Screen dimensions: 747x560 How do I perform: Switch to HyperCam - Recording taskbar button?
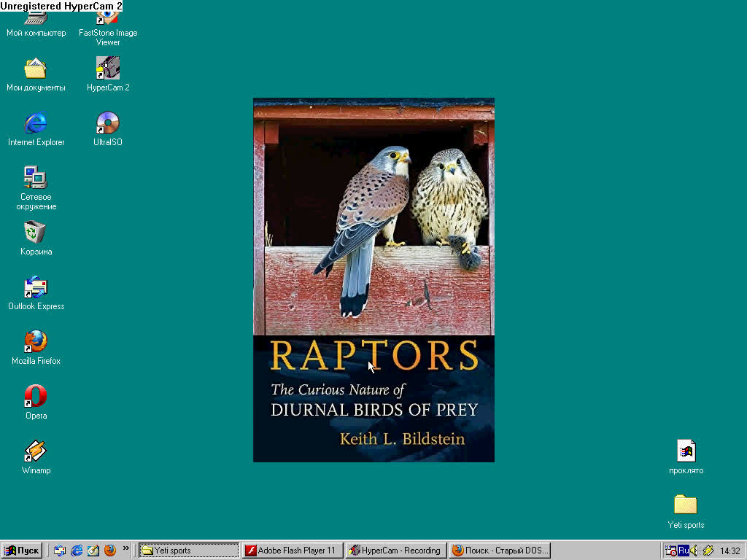coord(395,551)
